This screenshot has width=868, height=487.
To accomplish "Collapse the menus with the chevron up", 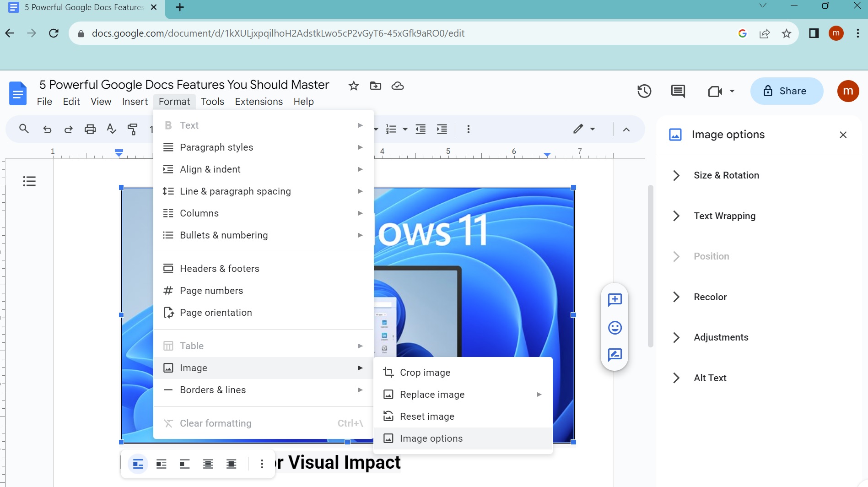I will pos(626,130).
